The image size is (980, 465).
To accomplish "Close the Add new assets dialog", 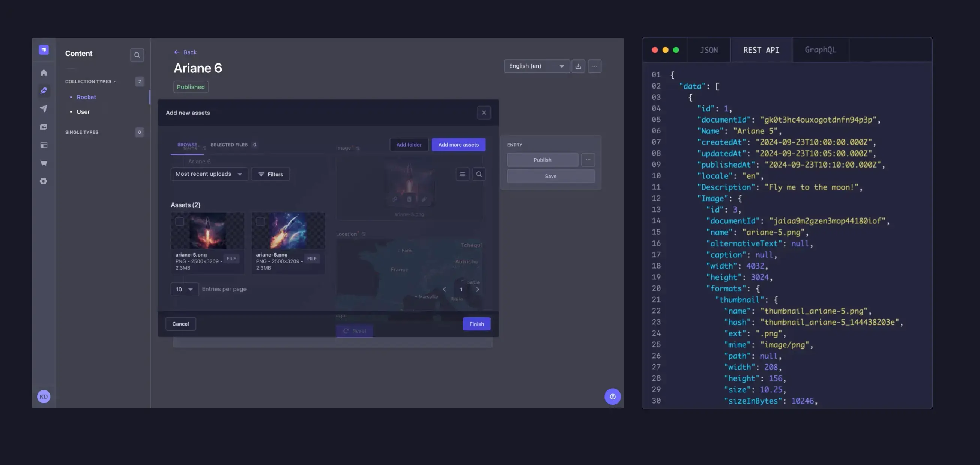I will point(484,112).
